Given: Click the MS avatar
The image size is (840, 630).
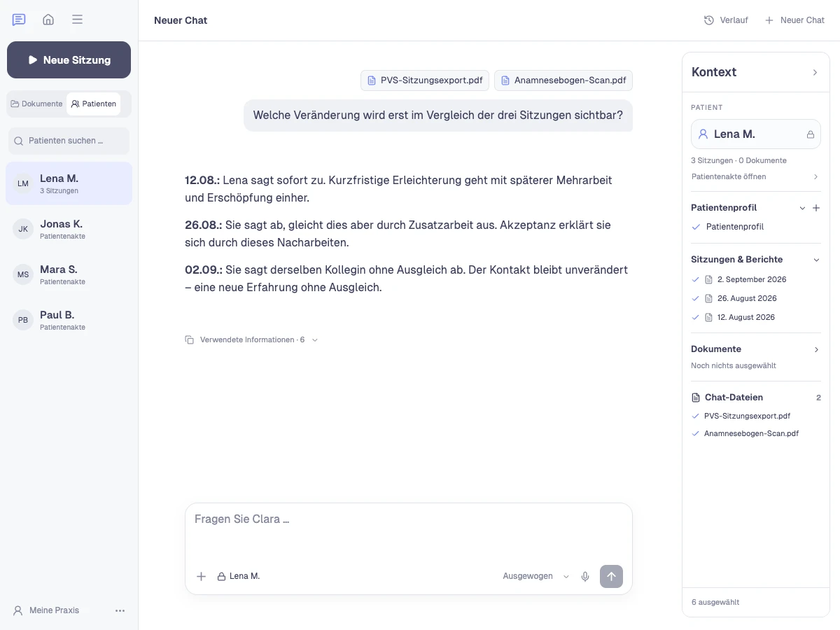Looking at the screenshot, I should pyautogui.click(x=23, y=274).
